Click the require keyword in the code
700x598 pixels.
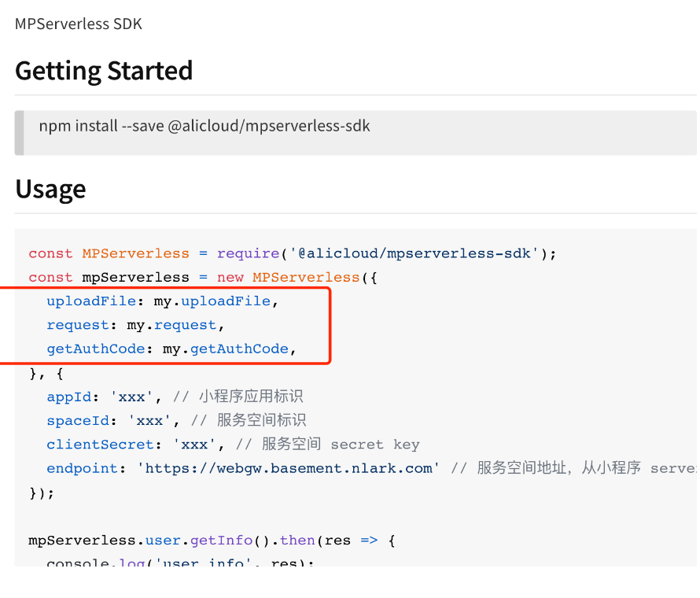click(x=248, y=253)
